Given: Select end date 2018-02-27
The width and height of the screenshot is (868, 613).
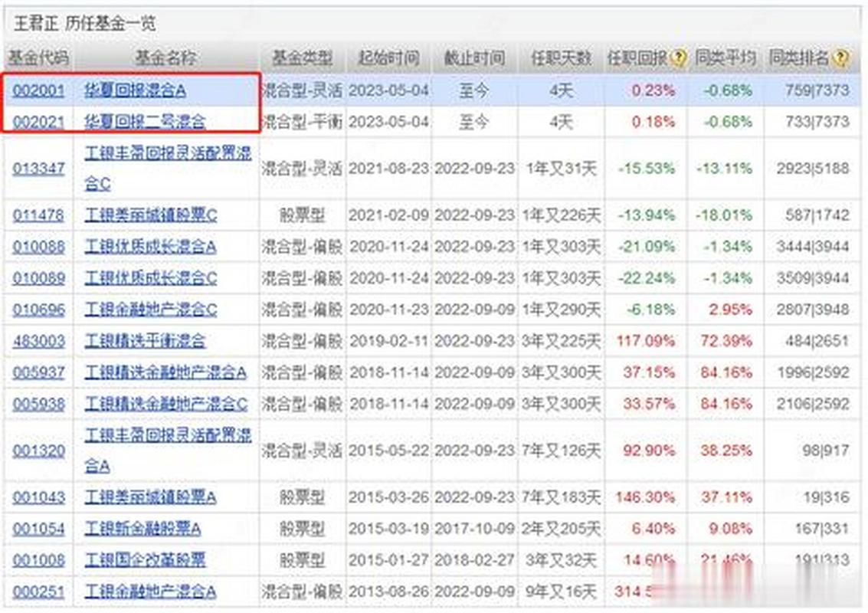Looking at the screenshot, I should [x=474, y=560].
